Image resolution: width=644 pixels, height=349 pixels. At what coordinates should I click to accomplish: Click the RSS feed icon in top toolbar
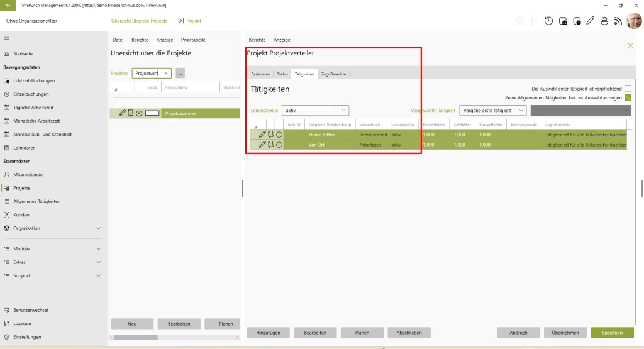[618, 21]
